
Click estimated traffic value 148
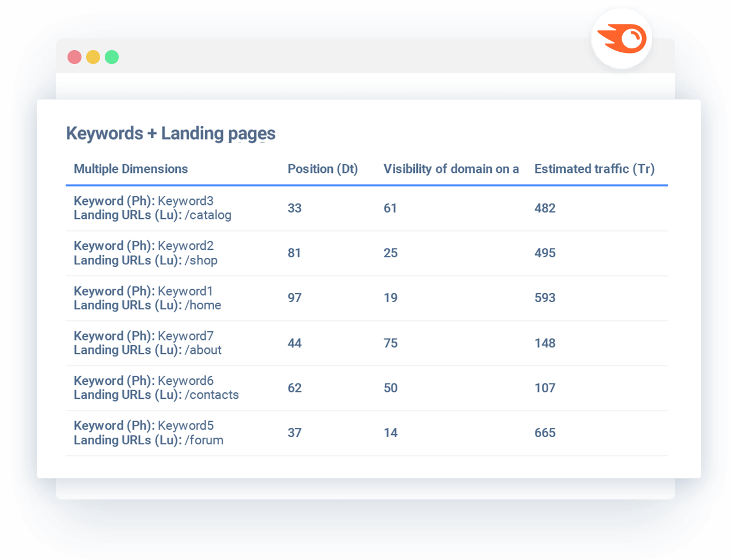545,343
